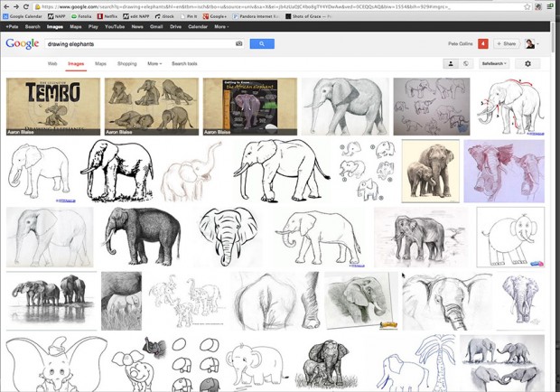The image size is (560, 392).
Task: Open the purple African elephant infographic thumbnail
Action: pyautogui.click(x=250, y=107)
